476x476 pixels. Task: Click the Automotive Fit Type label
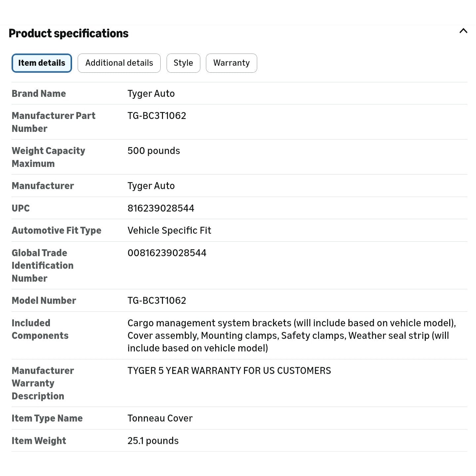pyautogui.click(x=57, y=230)
